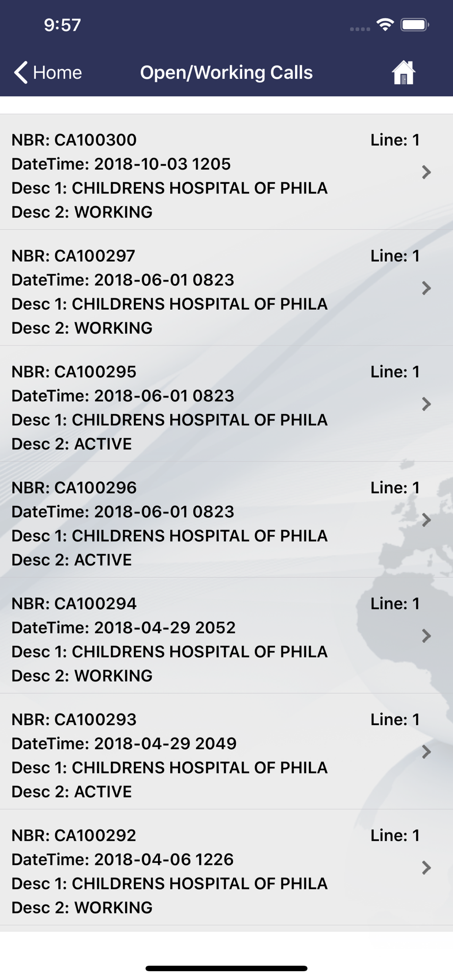This screenshot has width=453, height=980.
Task: Go back via the Home label
Action: pyautogui.click(x=57, y=73)
